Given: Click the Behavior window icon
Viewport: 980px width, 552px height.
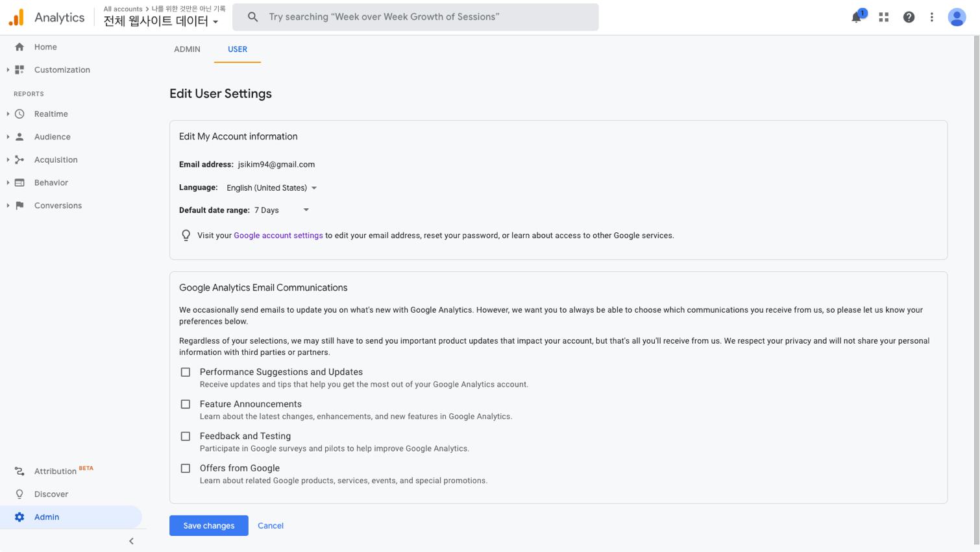Looking at the screenshot, I should click(19, 183).
